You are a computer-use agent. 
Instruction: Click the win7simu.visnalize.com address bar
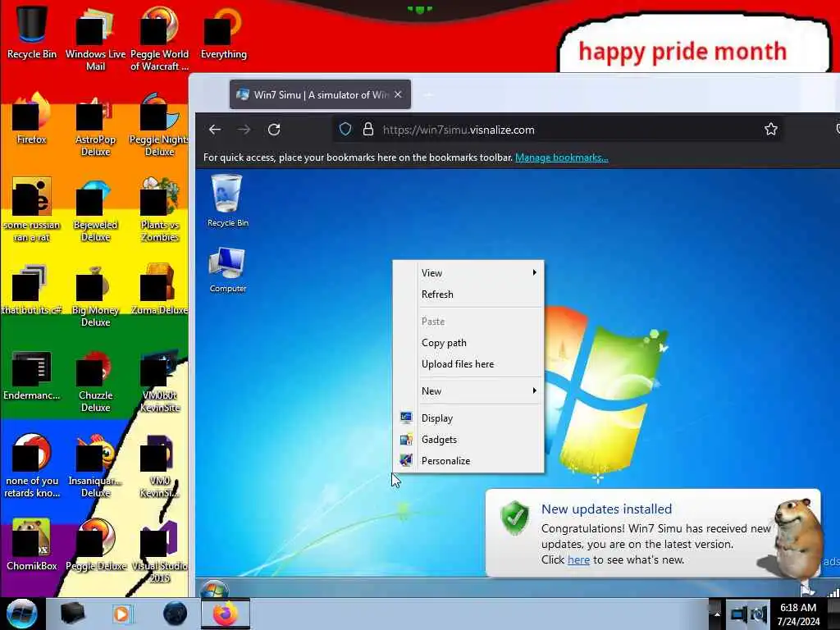click(x=557, y=130)
